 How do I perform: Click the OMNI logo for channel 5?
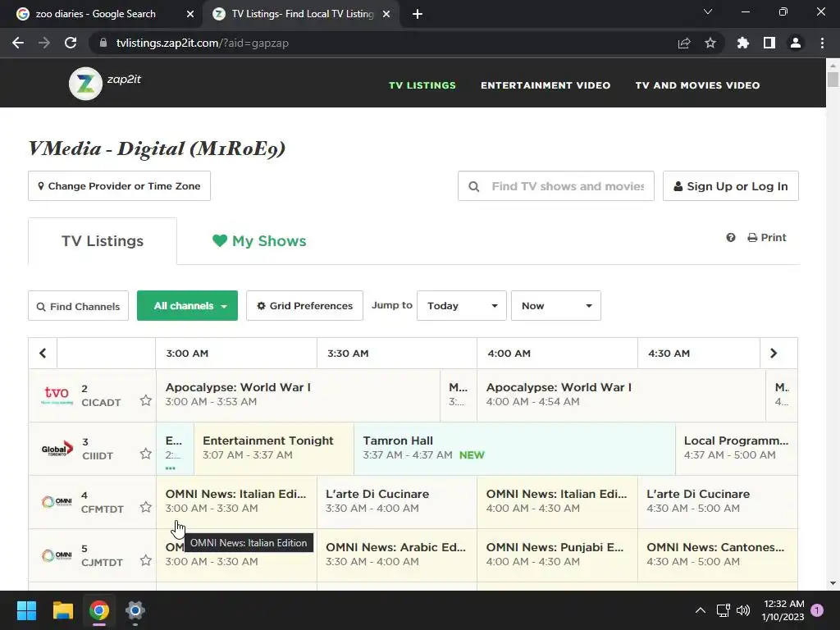click(x=57, y=555)
